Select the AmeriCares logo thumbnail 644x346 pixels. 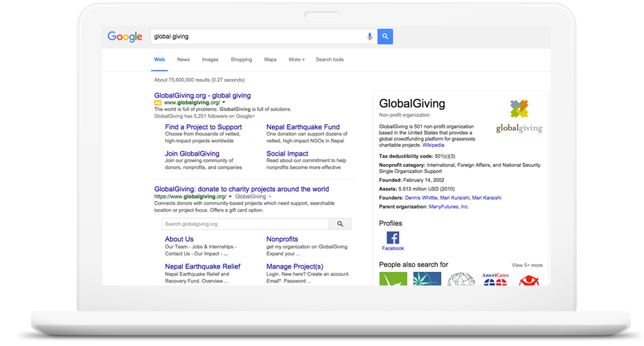[x=495, y=279]
